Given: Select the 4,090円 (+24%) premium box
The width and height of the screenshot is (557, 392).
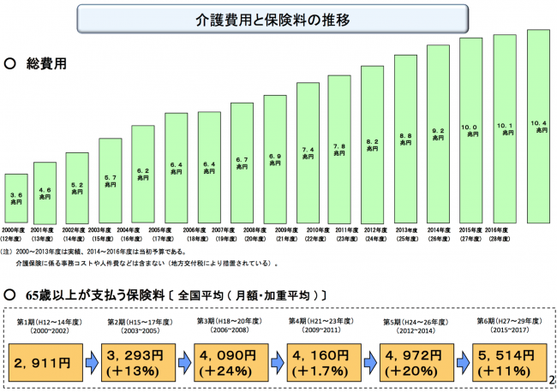Looking at the screenshot, I should tap(228, 362).
